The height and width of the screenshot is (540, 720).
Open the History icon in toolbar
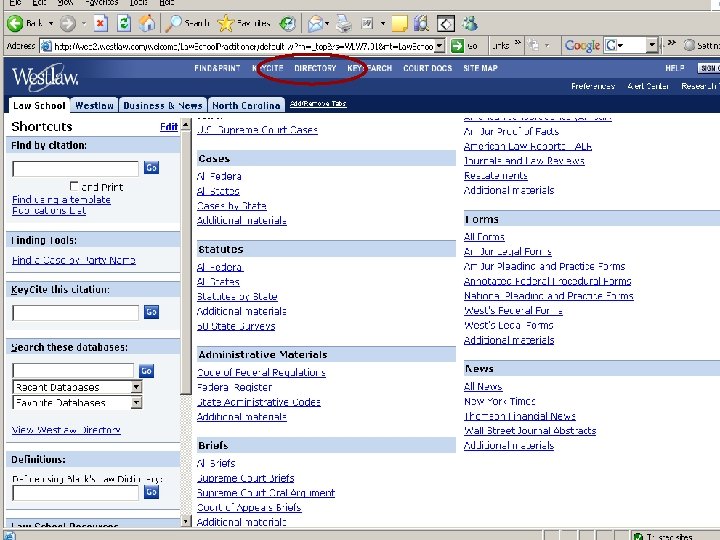[x=288, y=23]
